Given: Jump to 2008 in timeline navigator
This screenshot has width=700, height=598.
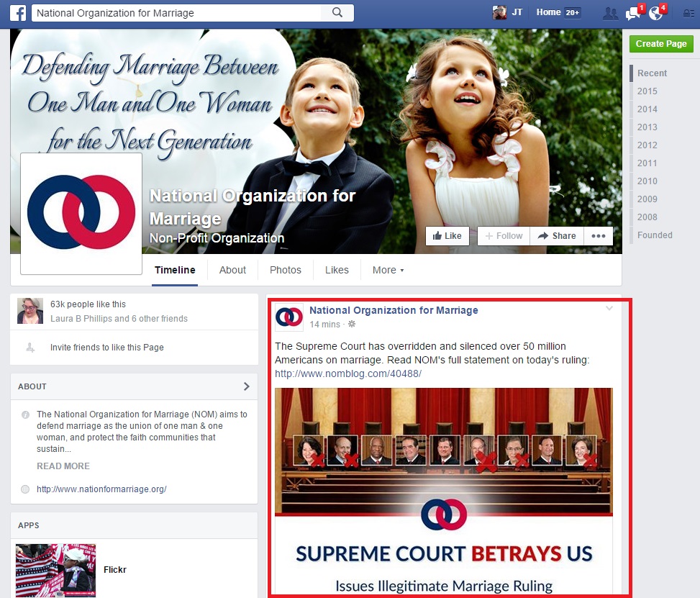Looking at the screenshot, I should tap(647, 217).
